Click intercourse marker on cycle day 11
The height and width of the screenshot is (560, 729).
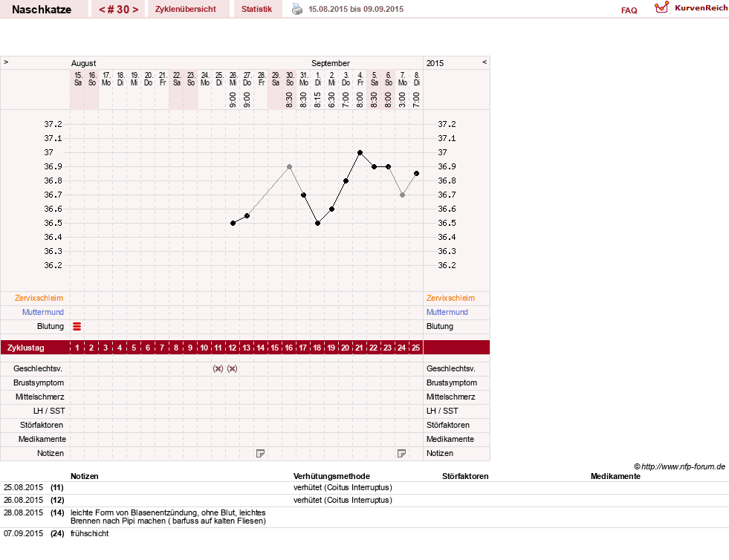tap(218, 368)
